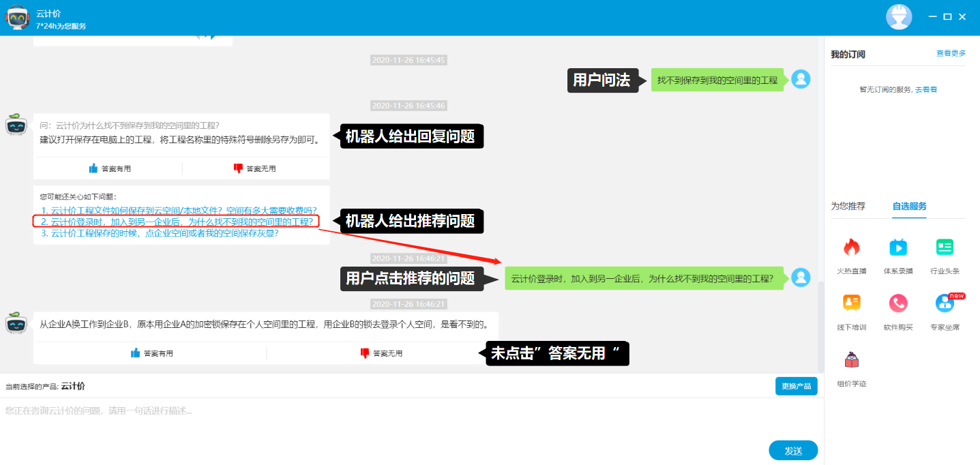The height and width of the screenshot is (465, 980).
Task: Mark the second answer as 答案有用
Action: (x=151, y=353)
